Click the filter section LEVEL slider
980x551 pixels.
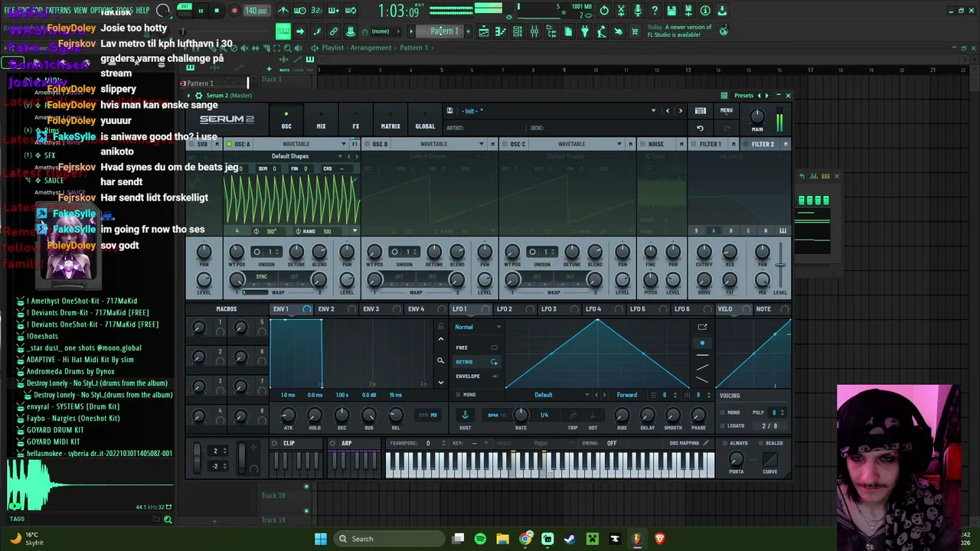[x=780, y=266]
